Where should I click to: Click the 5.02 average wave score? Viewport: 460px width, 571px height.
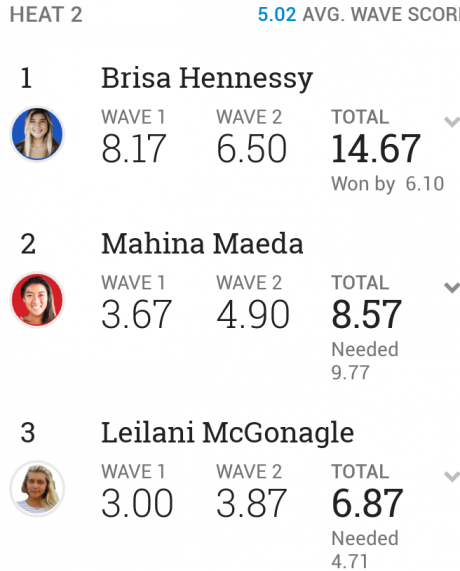pos(277,15)
